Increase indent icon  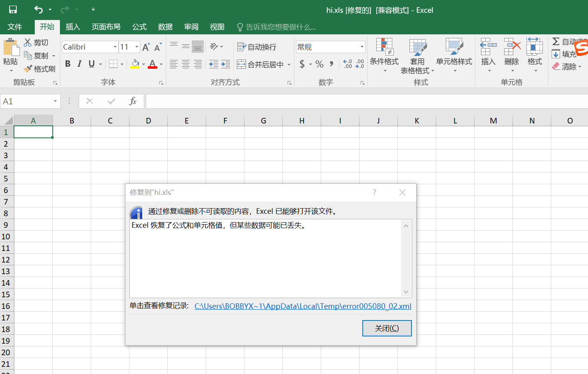pos(226,64)
